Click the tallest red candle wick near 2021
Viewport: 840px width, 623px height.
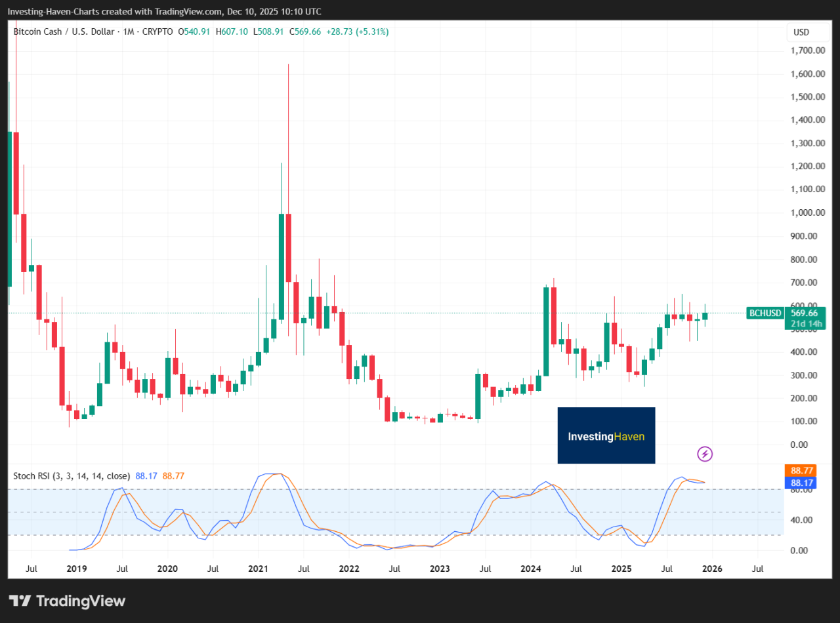point(287,131)
